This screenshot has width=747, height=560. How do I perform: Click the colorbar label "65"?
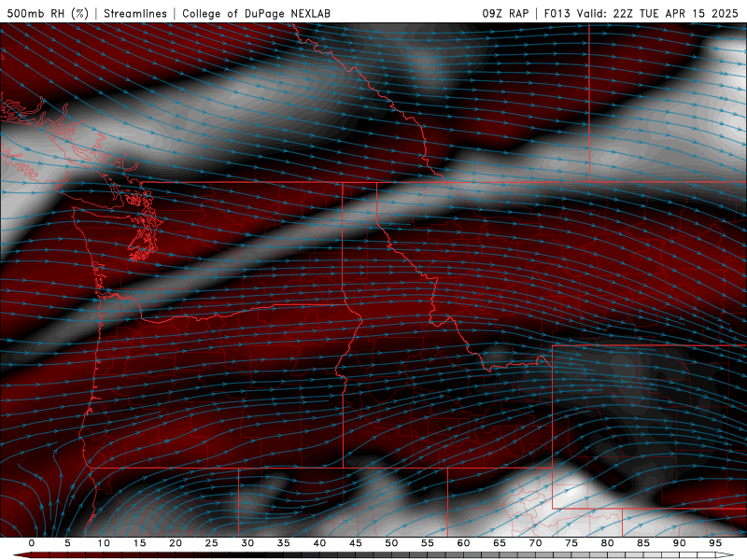click(500, 543)
